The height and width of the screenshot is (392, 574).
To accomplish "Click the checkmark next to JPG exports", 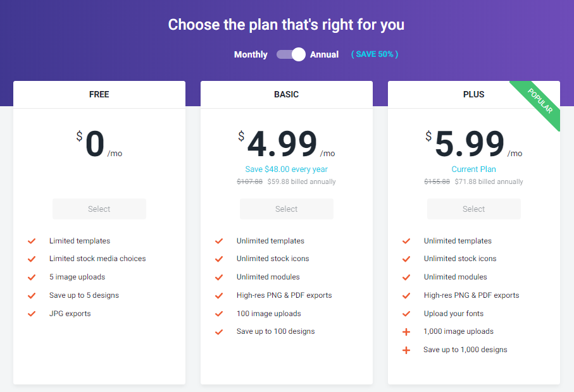I will [x=32, y=314].
